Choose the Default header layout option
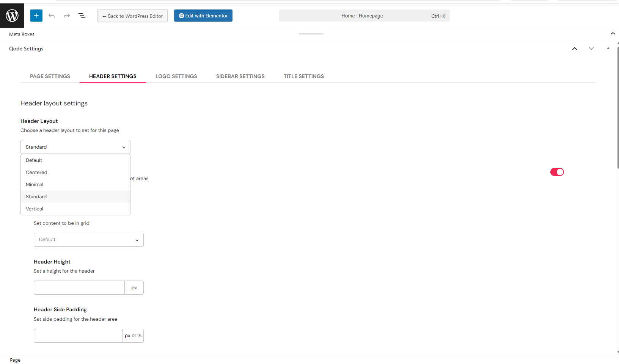Image resolution: width=619 pixels, height=364 pixels. coord(75,160)
